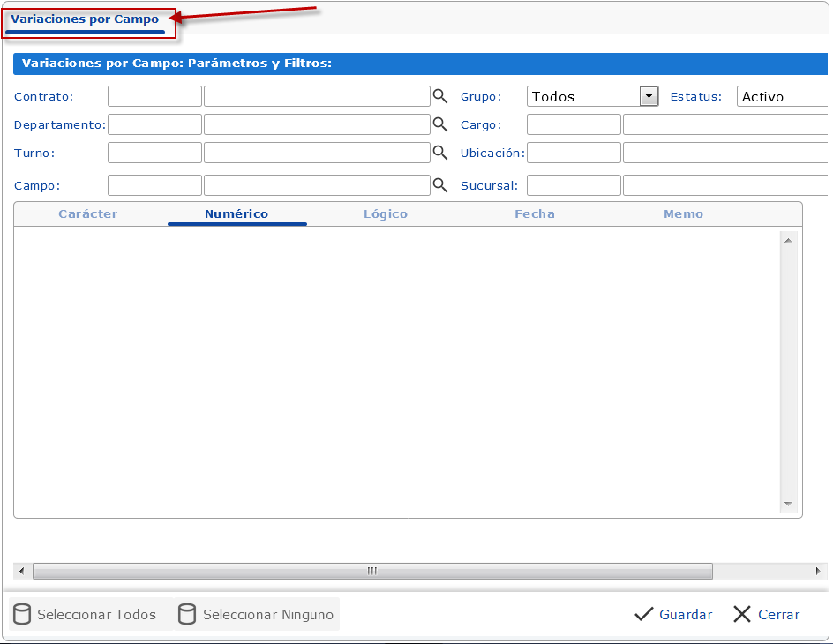Switch to the Carácter tab
This screenshot has height=644, width=833.
87,214
